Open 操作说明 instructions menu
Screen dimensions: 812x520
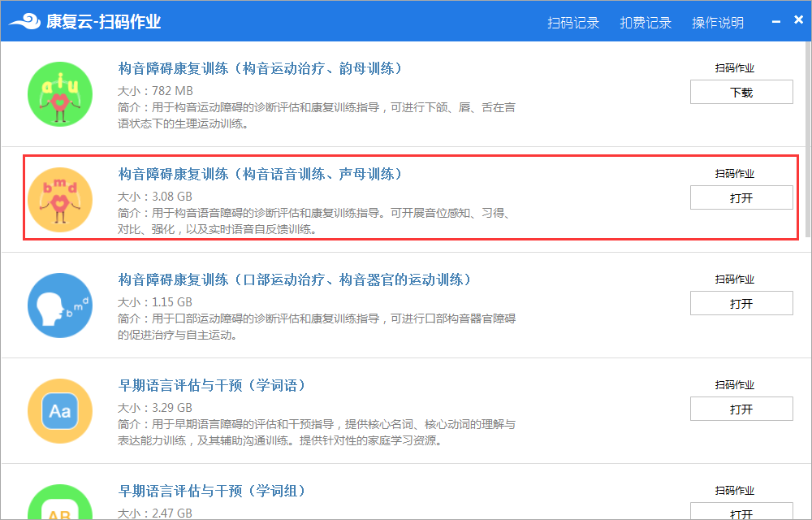pyautogui.click(x=718, y=23)
